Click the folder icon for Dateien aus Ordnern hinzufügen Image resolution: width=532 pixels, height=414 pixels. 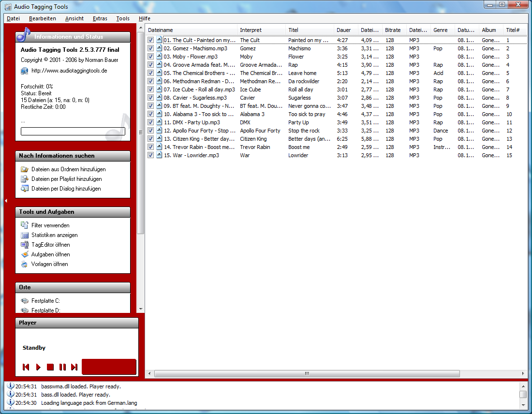pyautogui.click(x=25, y=169)
